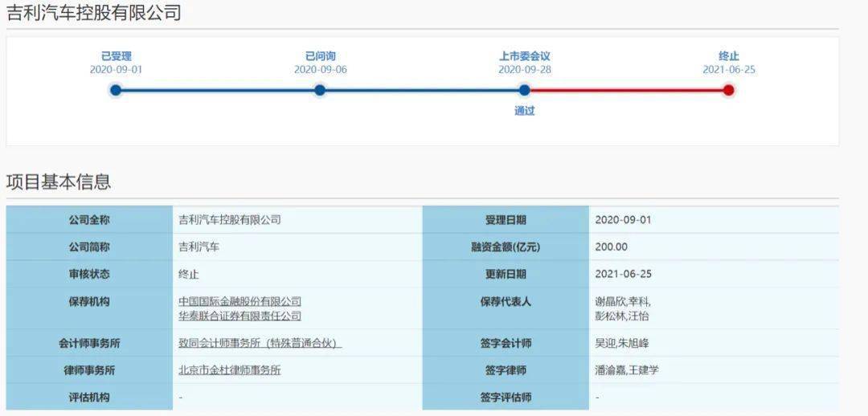Click the 彭松林,汪怡 representative names
The height and width of the screenshot is (416, 868).
[x=621, y=316]
